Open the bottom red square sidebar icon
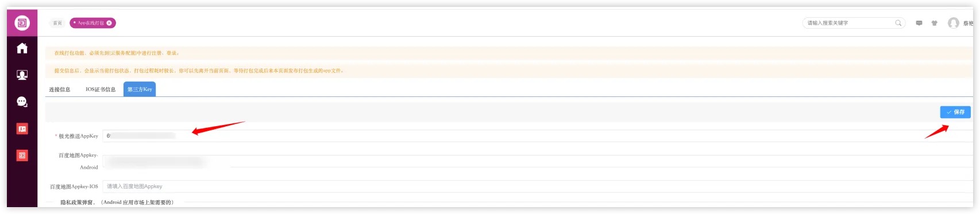980x214 pixels. 22,155
